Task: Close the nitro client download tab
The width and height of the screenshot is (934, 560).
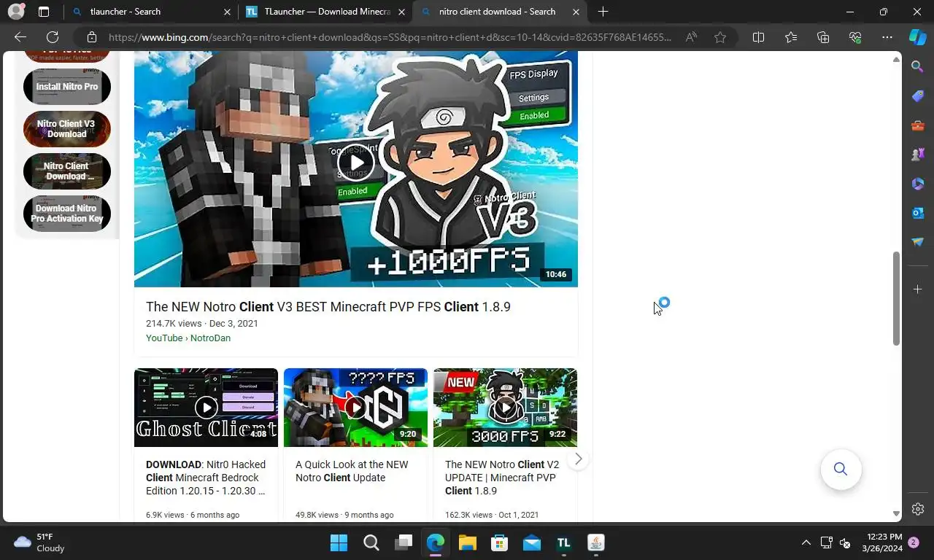Action: 576,12
